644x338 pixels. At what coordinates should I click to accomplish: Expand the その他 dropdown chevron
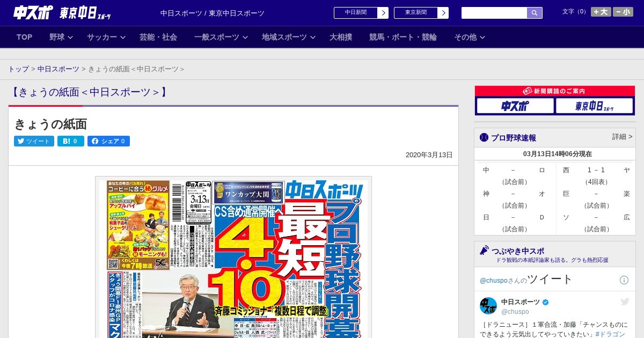click(x=482, y=38)
